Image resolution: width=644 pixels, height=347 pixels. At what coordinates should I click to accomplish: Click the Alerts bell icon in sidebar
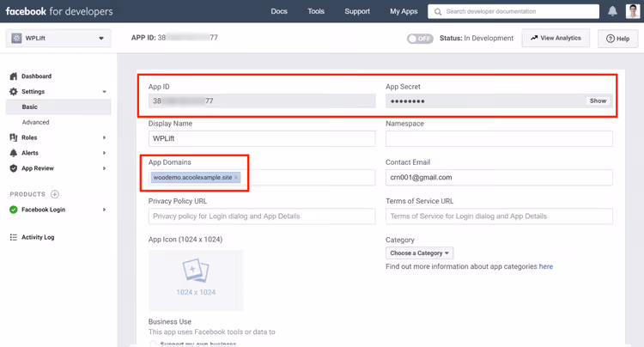click(14, 153)
